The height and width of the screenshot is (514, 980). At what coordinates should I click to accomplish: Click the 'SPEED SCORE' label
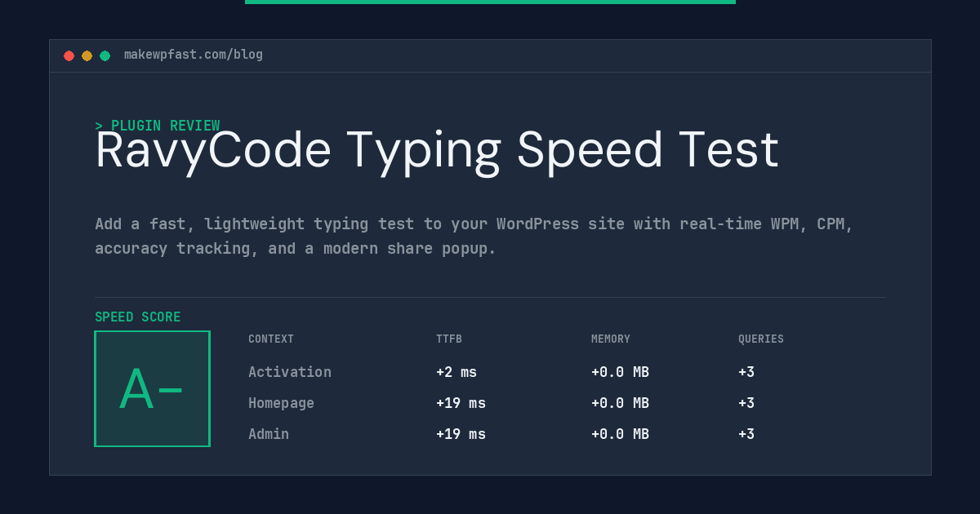(138, 317)
